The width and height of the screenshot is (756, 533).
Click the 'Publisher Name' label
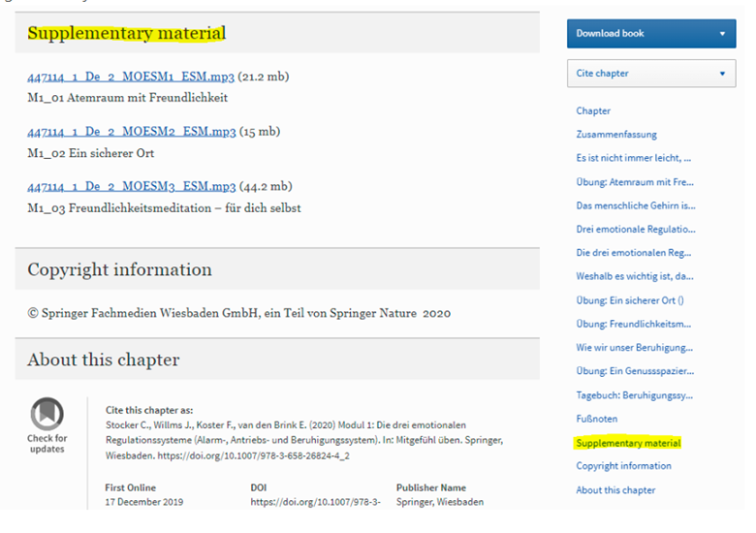[x=431, y=487]
